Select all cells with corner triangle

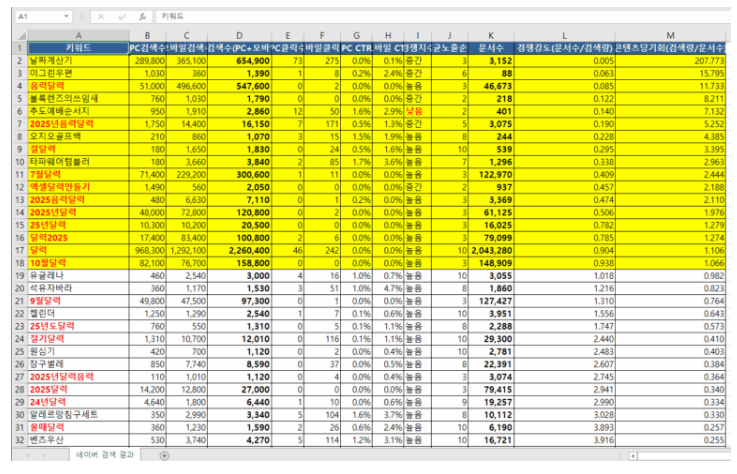(21, 36)
